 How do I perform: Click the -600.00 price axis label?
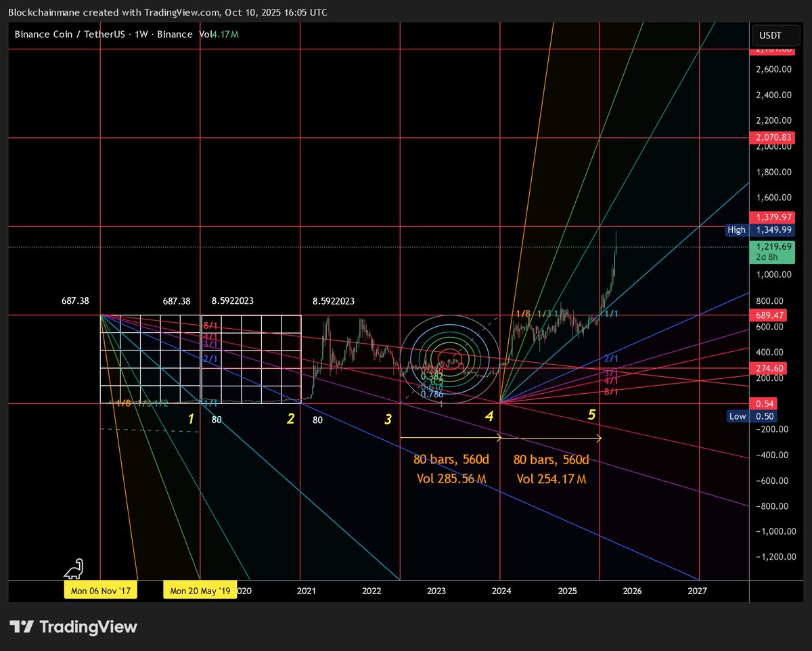773,480
